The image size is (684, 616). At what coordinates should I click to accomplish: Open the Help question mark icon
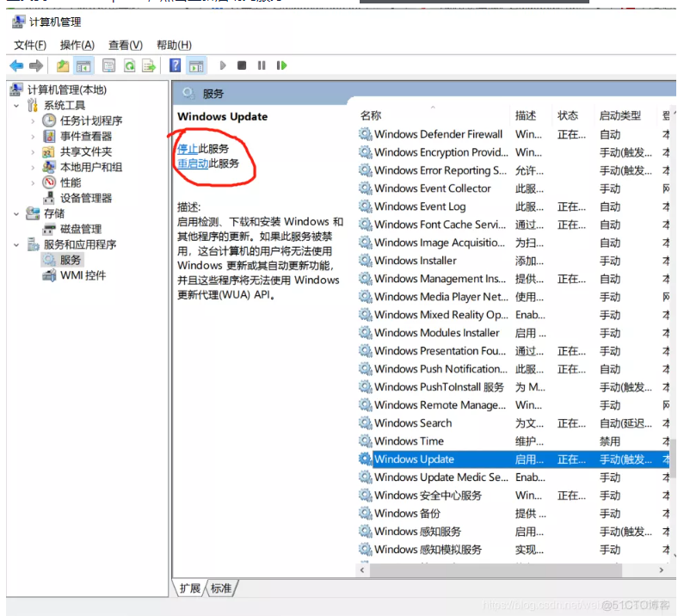coord(175,66)
